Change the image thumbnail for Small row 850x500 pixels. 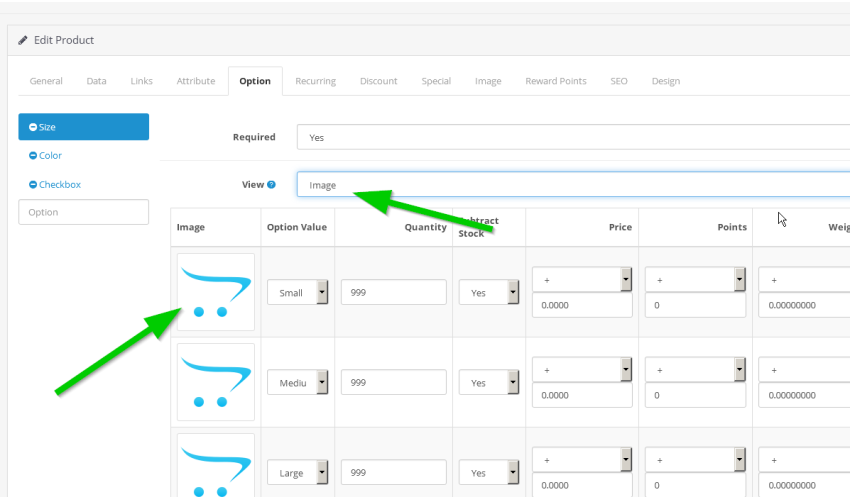(216, 292)
